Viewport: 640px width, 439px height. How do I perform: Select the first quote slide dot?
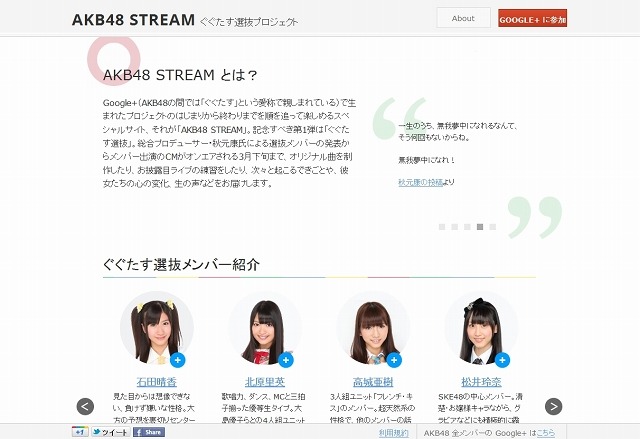coord(442,227)
